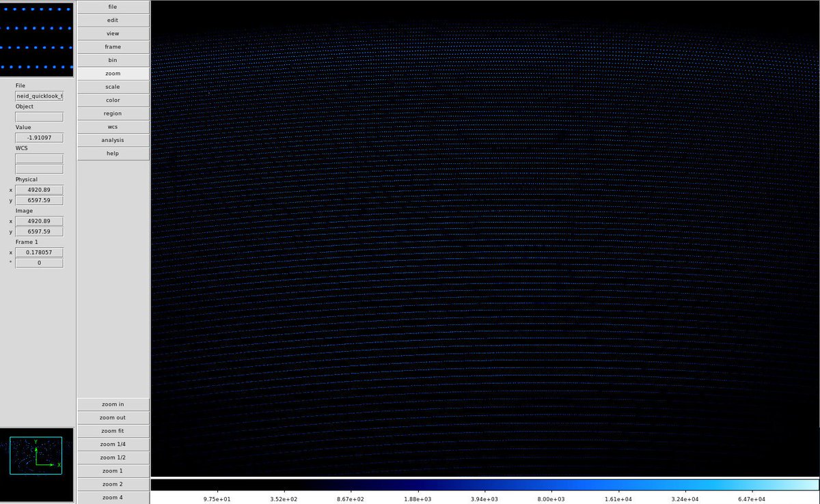Open the view menu button
Screen dimensions: 820x504
tap(113, 33)
